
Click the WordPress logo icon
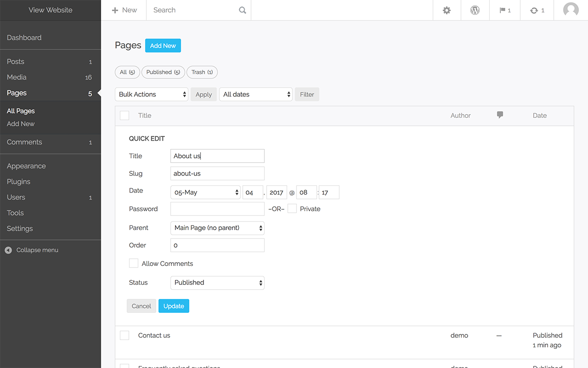tap(475, 10)
